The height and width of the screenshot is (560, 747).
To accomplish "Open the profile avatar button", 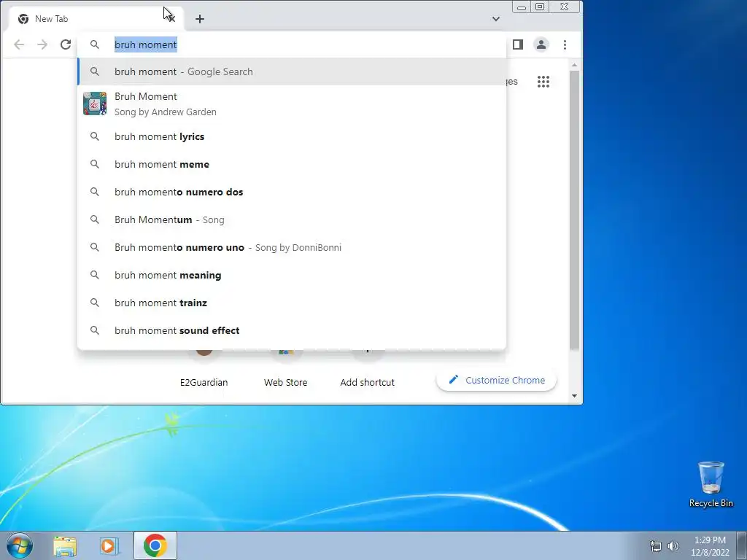I will click(x=541, y=44).
